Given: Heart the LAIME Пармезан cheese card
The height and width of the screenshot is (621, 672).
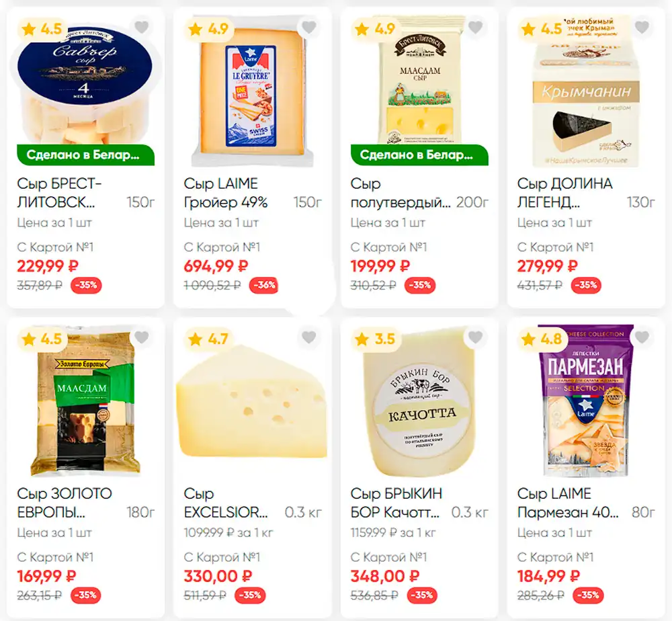Looking at the screenshot, I should (642, 337).
